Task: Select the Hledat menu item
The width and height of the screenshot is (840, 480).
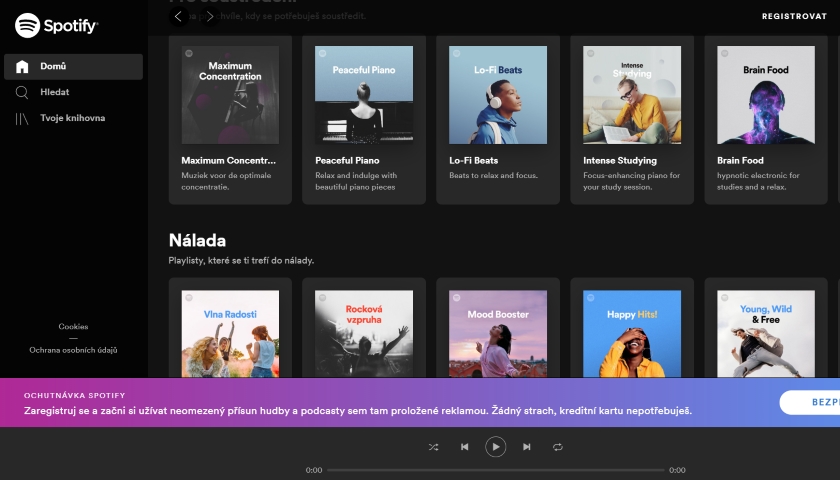Action: click(73, 92)
